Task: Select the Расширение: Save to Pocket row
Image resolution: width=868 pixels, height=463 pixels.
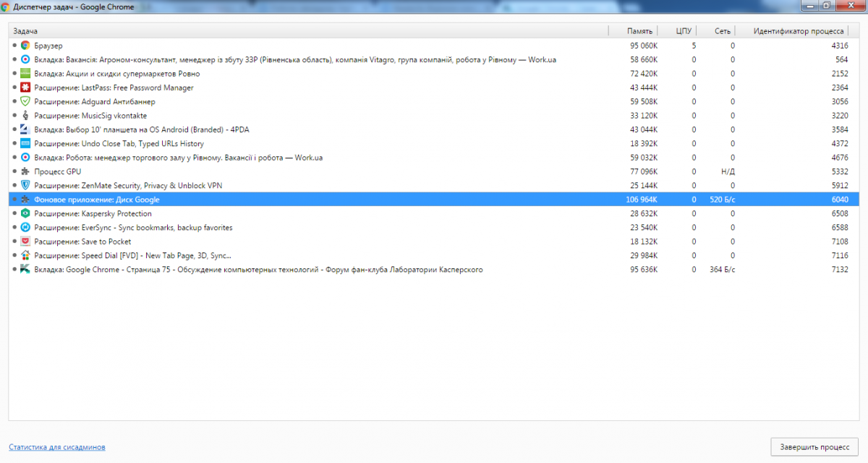Action: [434, 242]
